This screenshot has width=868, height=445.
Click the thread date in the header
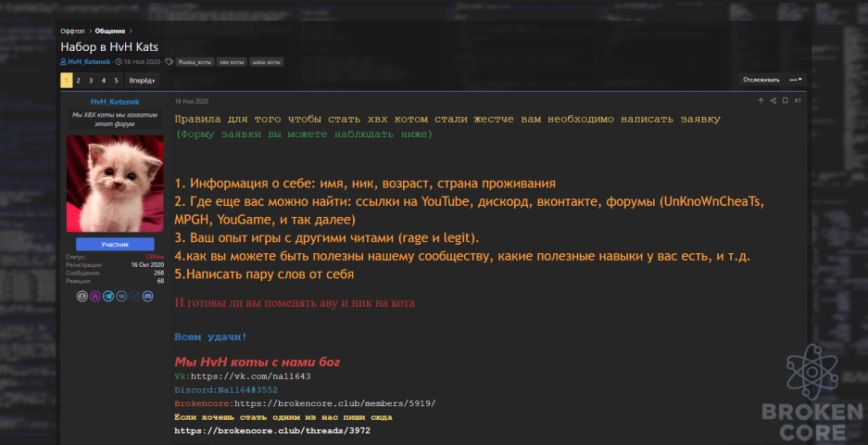(x=143, y=62)
